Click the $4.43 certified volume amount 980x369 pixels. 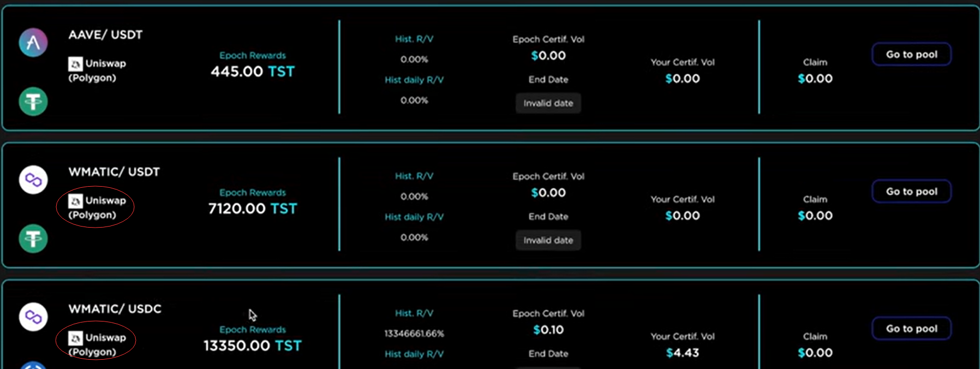click(x=682, y=353)
